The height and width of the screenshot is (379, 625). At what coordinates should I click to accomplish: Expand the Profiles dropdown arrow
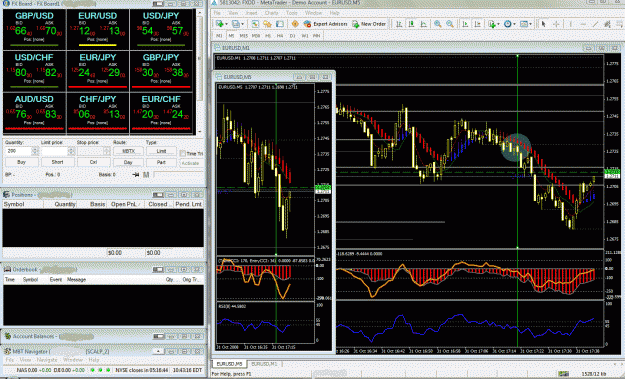click(x=242, y=24)
